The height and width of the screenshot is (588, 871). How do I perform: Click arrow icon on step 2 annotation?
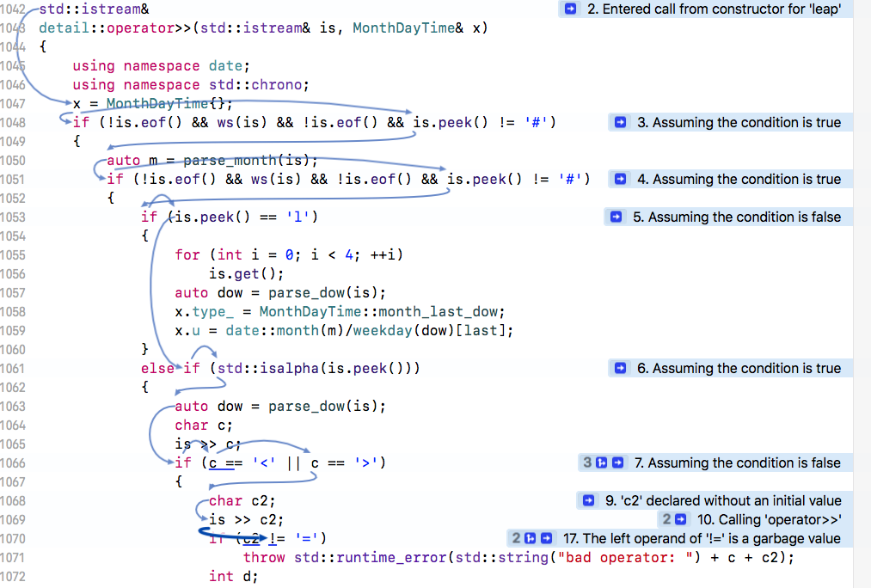tap(570, 9)
